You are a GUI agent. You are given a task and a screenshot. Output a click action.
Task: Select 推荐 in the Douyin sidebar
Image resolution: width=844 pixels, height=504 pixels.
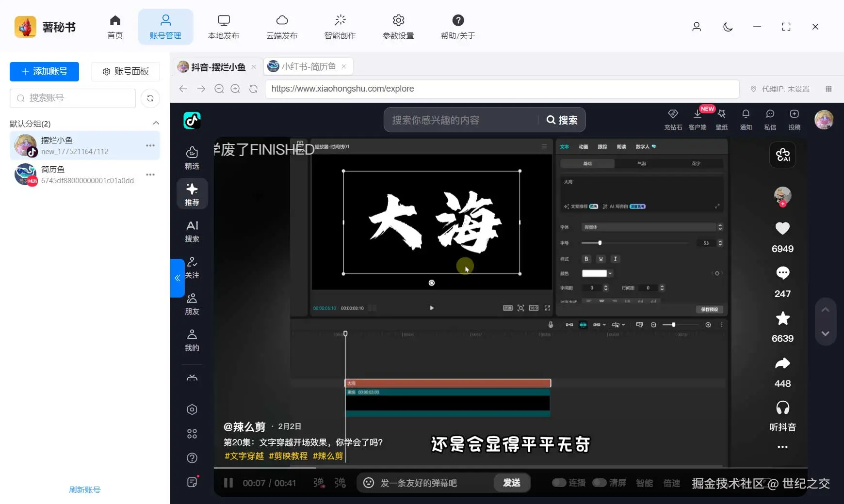(192, 193)
